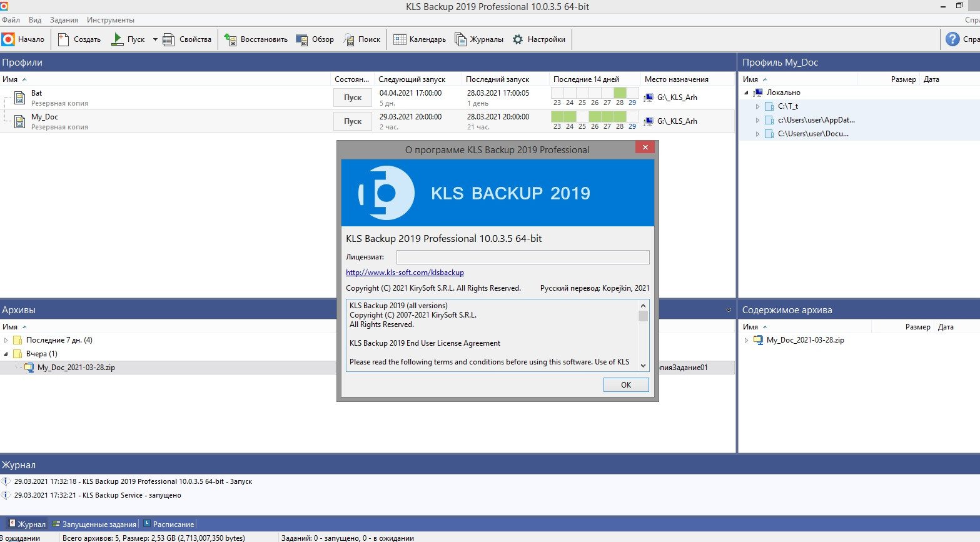
Task: Open Настройки settings gear
Action: coord(518,39)
